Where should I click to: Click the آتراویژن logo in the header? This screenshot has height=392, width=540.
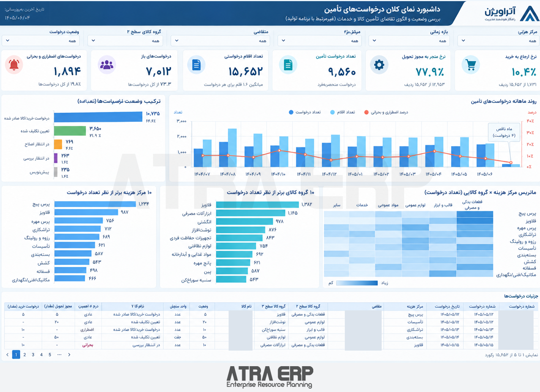click(511, 14)
